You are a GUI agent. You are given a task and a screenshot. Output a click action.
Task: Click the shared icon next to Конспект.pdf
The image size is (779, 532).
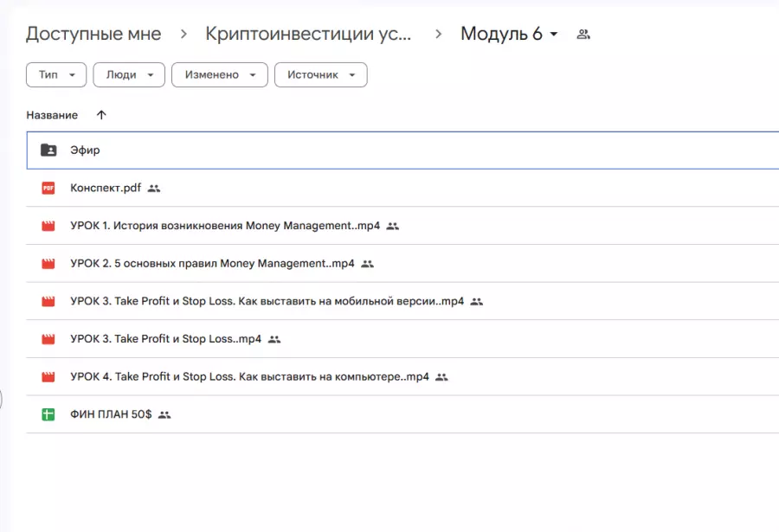coord(154,188)
